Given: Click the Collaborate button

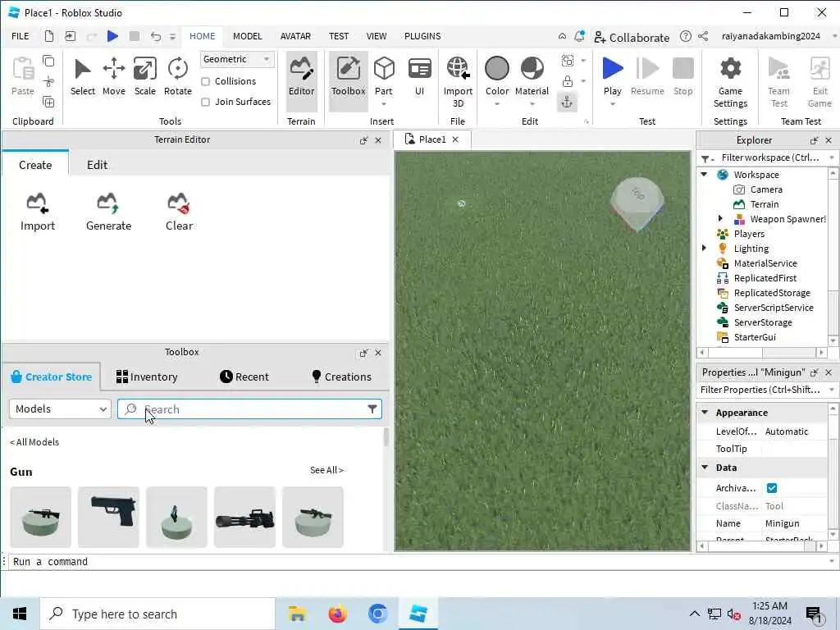Looking at the screenshot, I should (632, 37).
